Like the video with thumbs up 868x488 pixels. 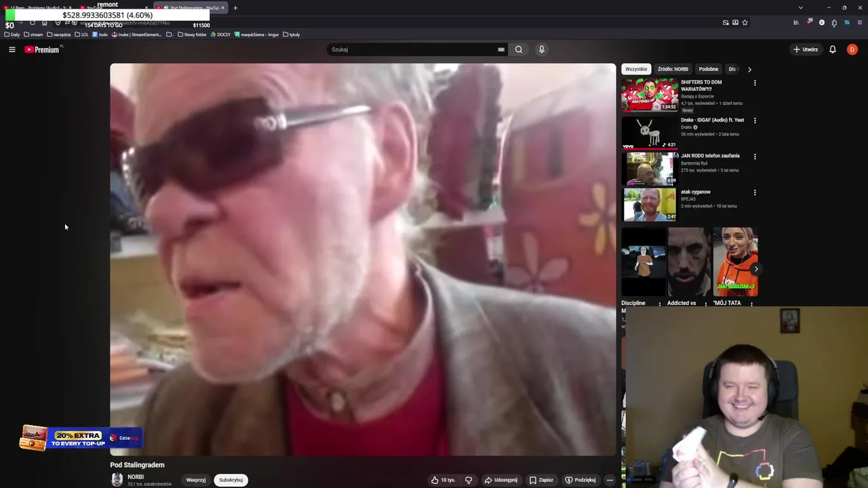pos(443,480)
